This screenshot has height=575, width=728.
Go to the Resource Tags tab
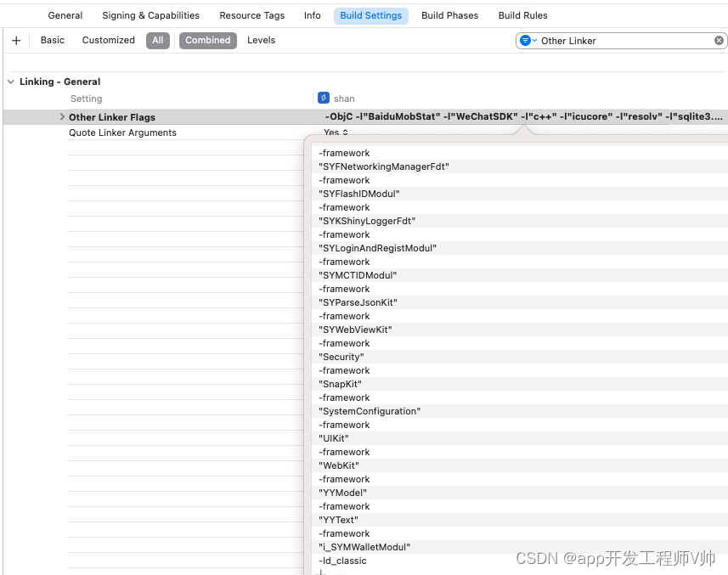click(252, 15)
